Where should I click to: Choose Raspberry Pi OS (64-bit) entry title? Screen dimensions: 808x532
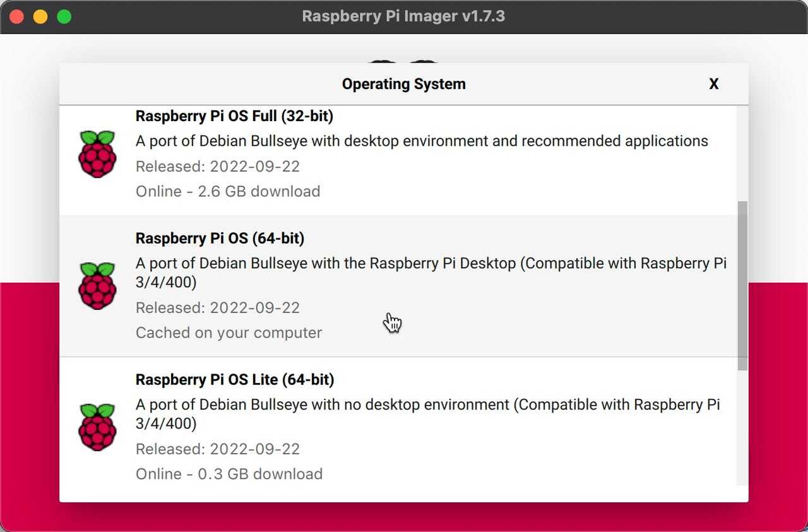(x=220, y=239)
